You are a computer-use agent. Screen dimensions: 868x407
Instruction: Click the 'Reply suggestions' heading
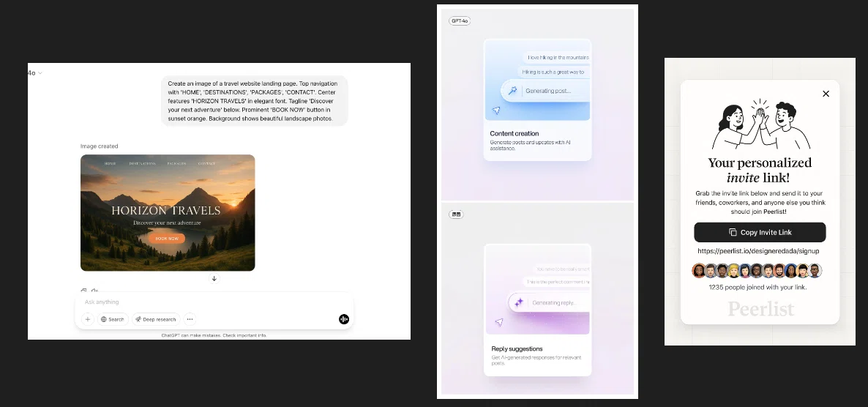pos(517,349)
